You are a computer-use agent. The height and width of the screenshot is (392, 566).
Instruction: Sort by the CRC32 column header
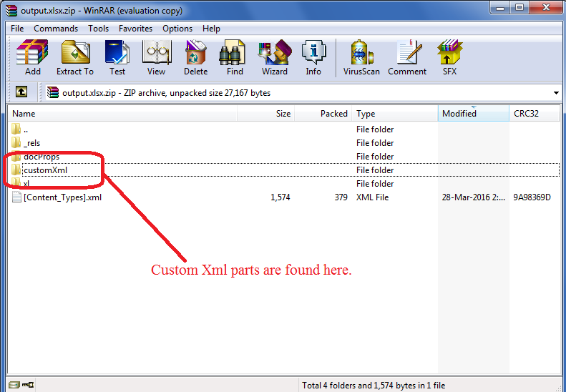[x=535, y=113]
